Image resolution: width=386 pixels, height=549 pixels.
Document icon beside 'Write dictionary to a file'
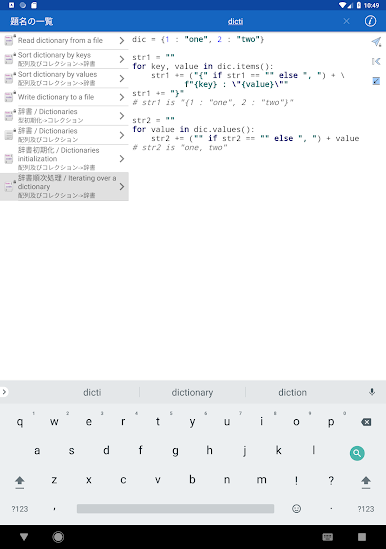tap(9, 97)
